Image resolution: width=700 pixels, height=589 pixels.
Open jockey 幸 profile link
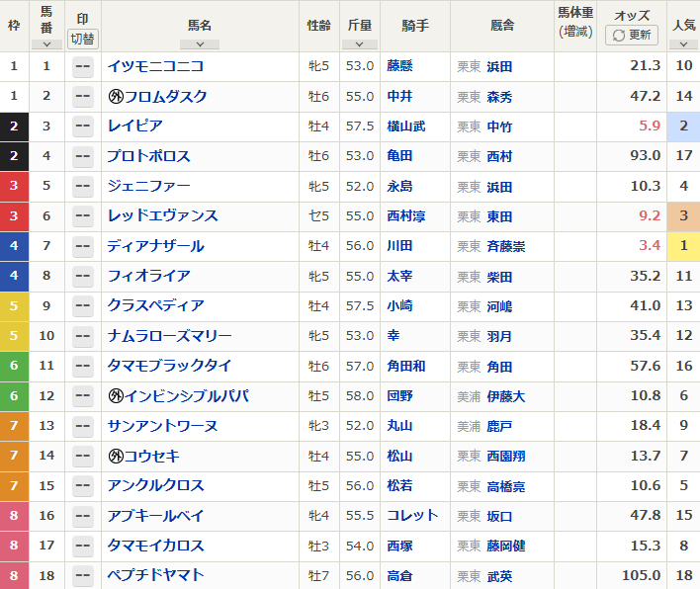click(394, 336)
